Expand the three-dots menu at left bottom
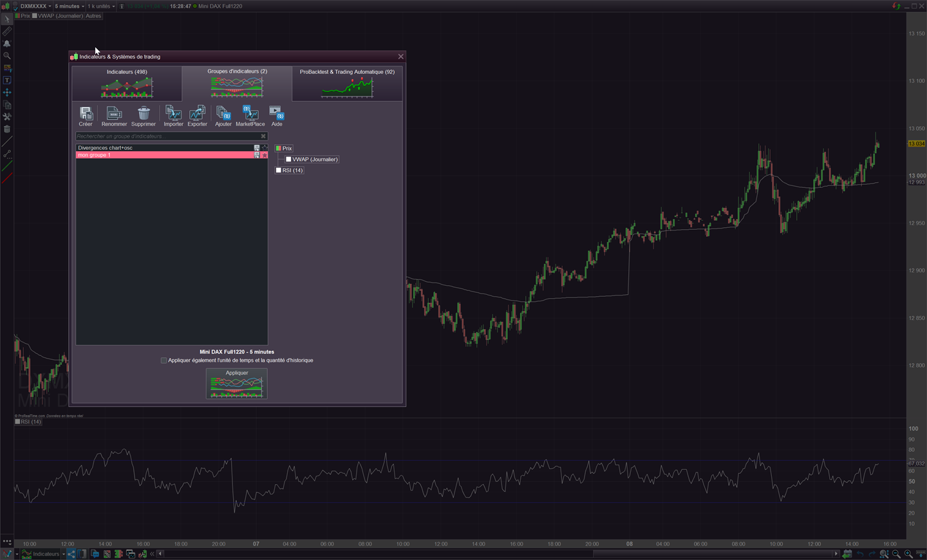 coord(7,542)
